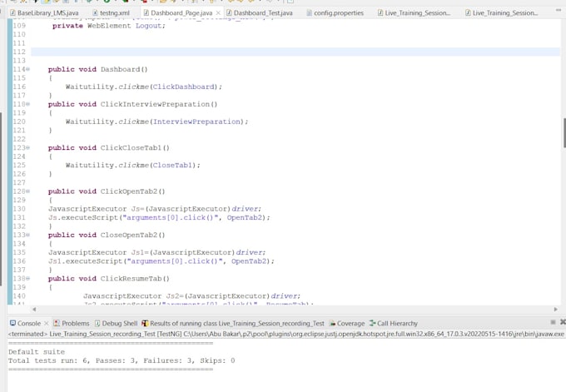Image resolution: width=566 pixels, height=392 pixels.
Task: Close the Console view tab
Action: (x=45, y=323)
